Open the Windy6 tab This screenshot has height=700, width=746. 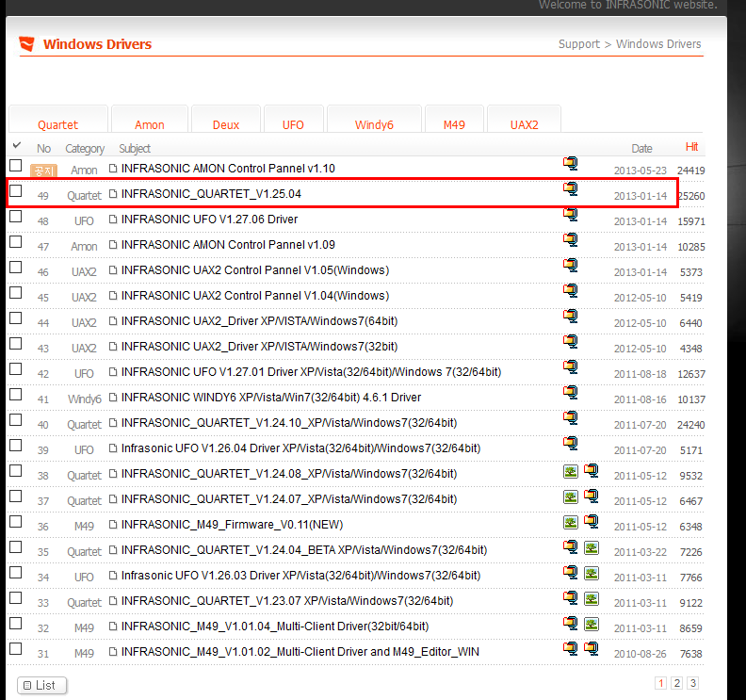point(375,119)
